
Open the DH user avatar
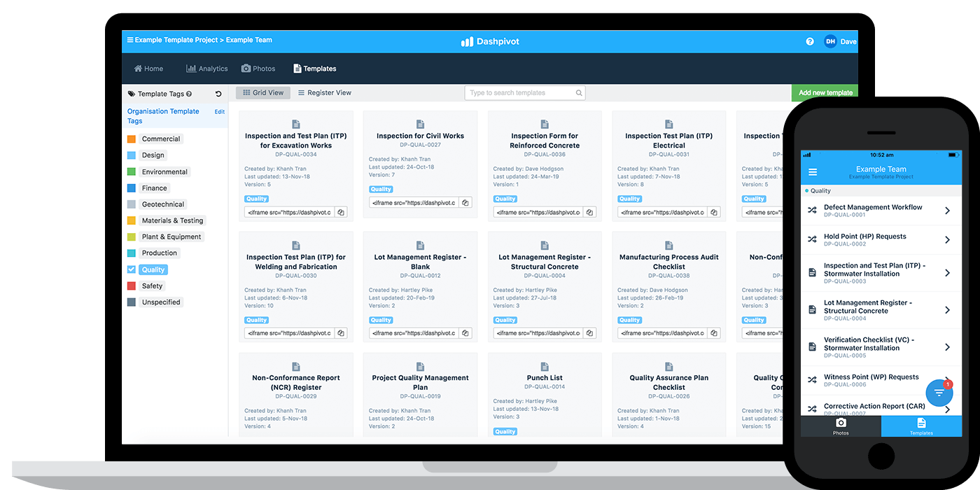coord(830,41)
